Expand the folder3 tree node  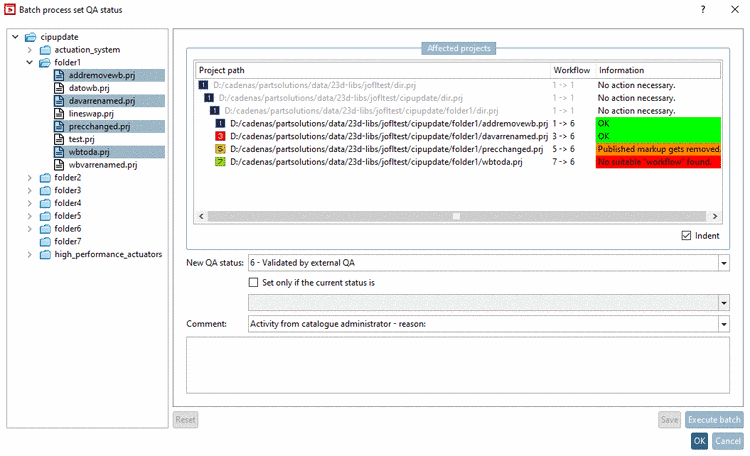[30, 190]
